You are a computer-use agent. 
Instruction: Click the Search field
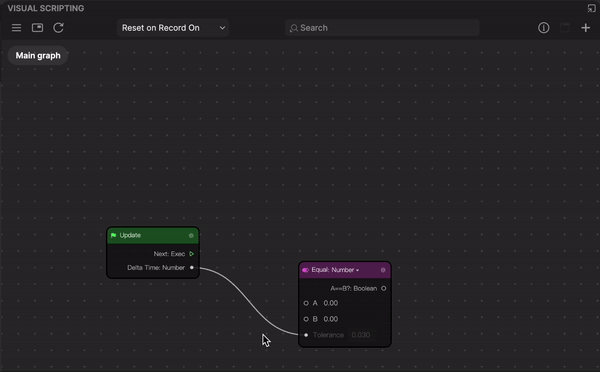pos(382,28)
